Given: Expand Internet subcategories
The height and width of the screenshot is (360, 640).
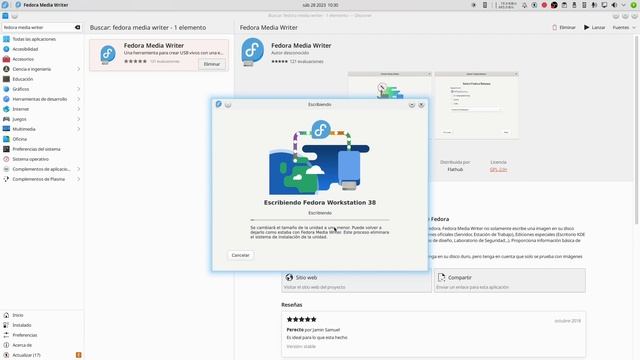Looking at the screenshot, I should pyautogui.click(x=78, y=109).
